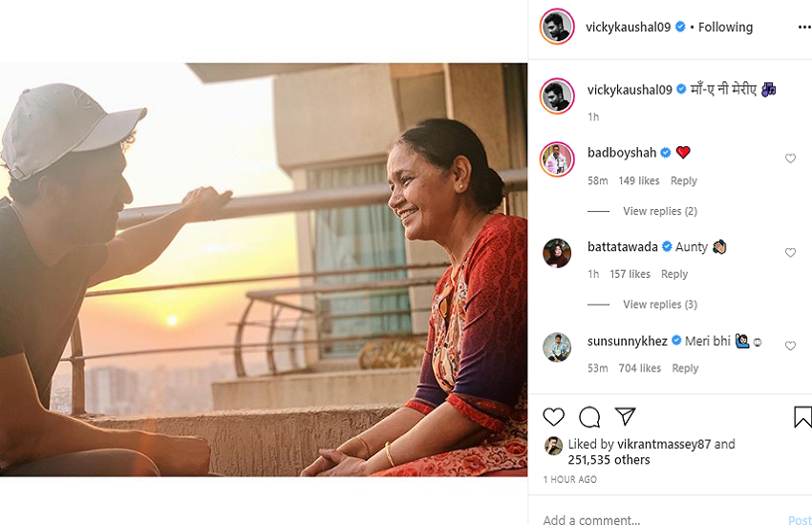The width and height of the screenshot is (812, 525).
Task: Like the post with the heart icon
Action: pos(553,417)
